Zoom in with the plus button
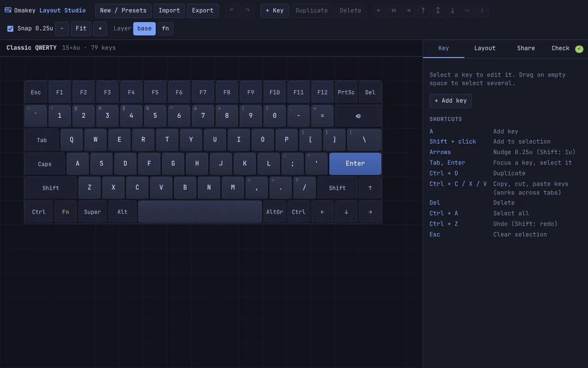The width and height of the screenshot is (588, 368). pyautogui.click(x=100, y=29)
